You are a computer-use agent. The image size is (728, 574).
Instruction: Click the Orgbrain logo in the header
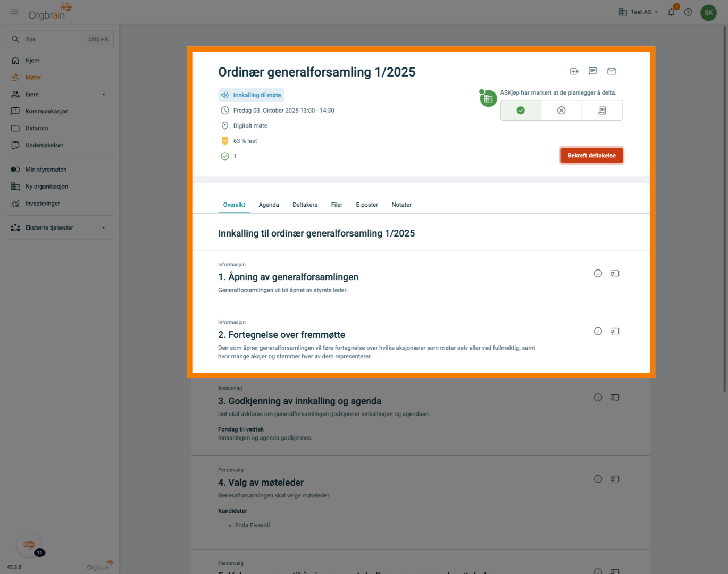pyautogui.click(x=50, y=12)
